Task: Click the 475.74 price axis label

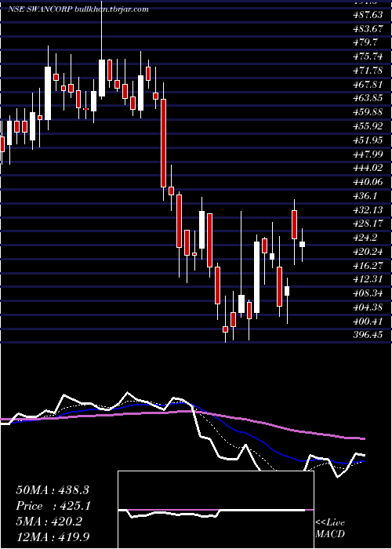Action: 368,56
